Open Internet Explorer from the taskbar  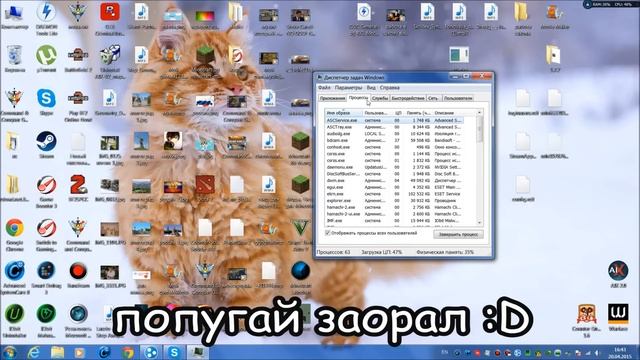pos(33,352)
